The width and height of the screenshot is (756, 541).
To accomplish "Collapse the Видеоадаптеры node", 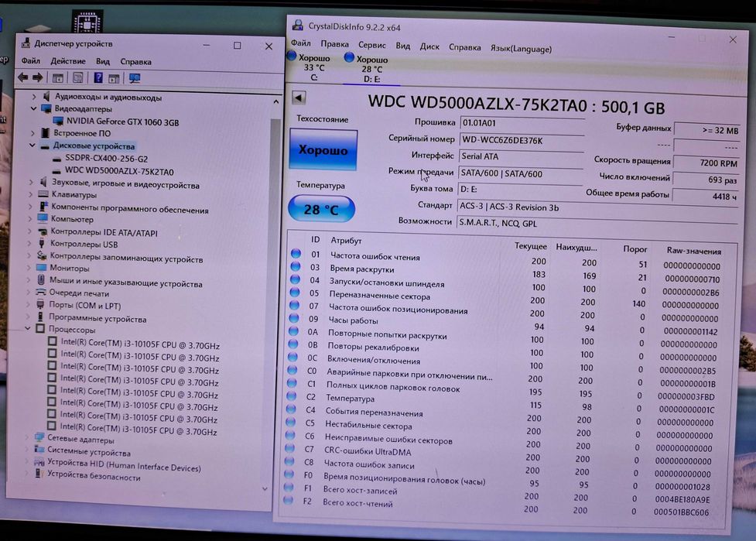I will point(33,108).
